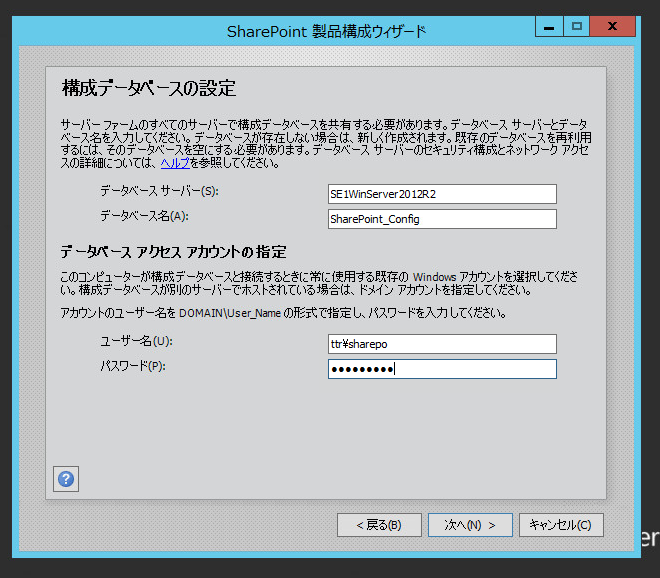This screenshot has height=578, width=660.
Task: Click the ヘルプ hyperlink in description
Action: coord(175,163)
